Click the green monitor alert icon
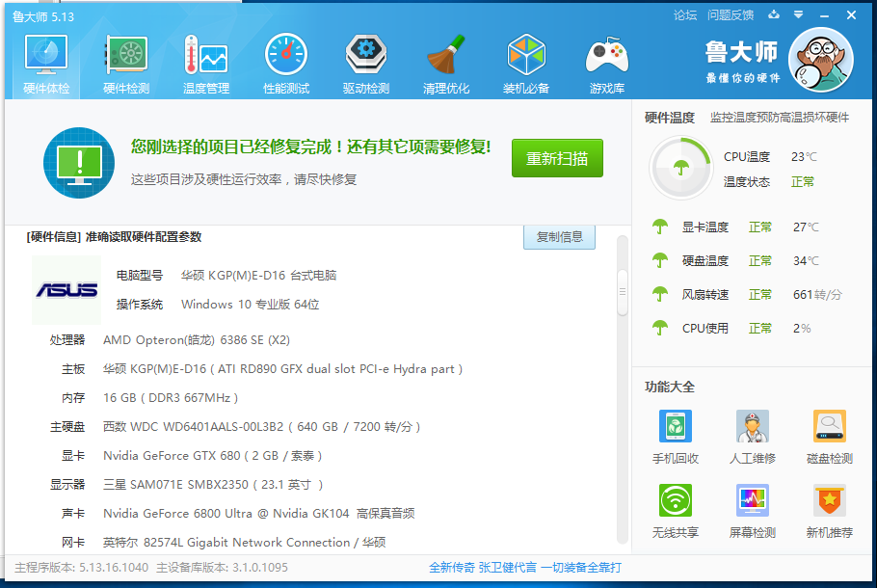 79,163
